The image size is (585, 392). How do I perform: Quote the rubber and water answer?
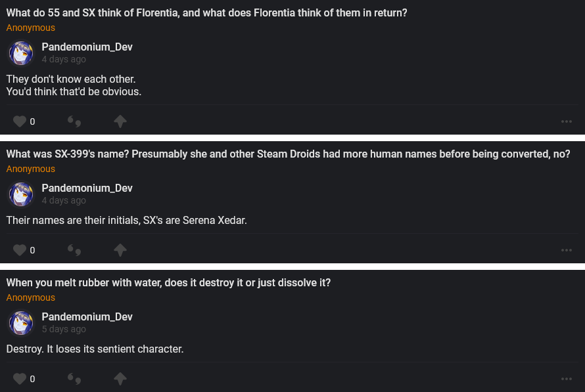(74, 379)
